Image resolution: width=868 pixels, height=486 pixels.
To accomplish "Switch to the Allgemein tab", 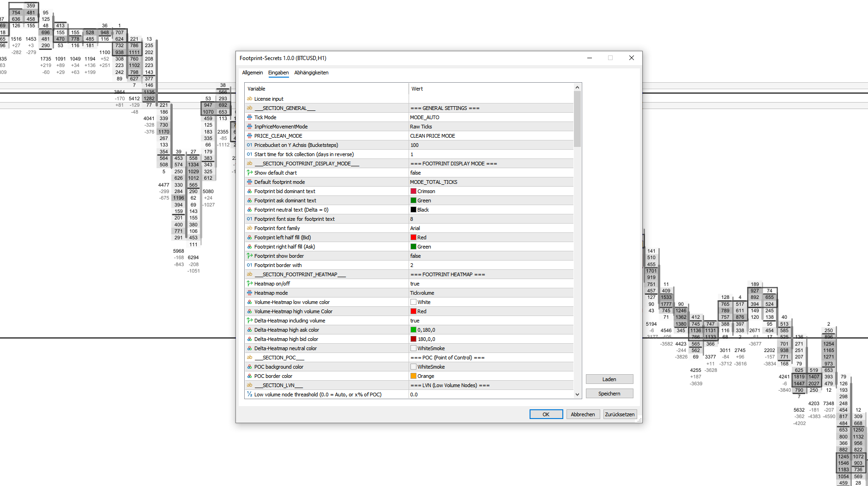I will tap(252, 73).
